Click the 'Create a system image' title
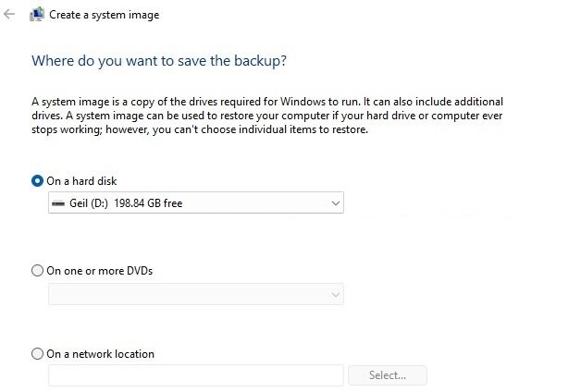Viewport: 568px width, 392px height. (x=104, y=15)
